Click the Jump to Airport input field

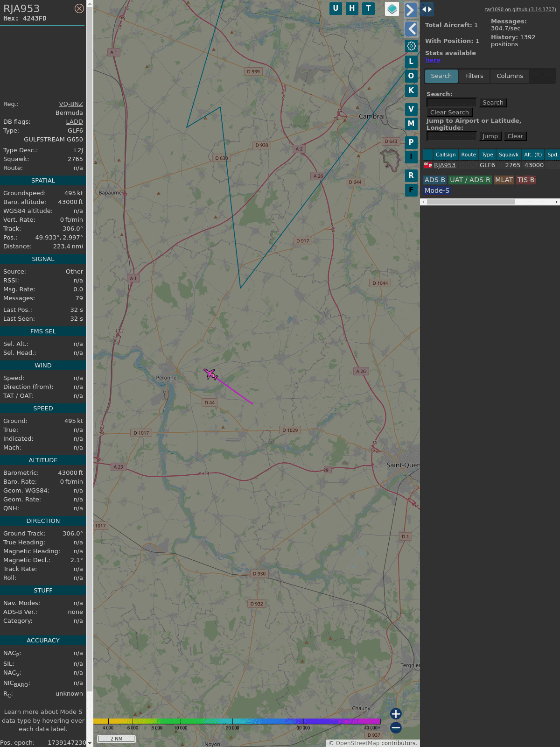point(451,136)
